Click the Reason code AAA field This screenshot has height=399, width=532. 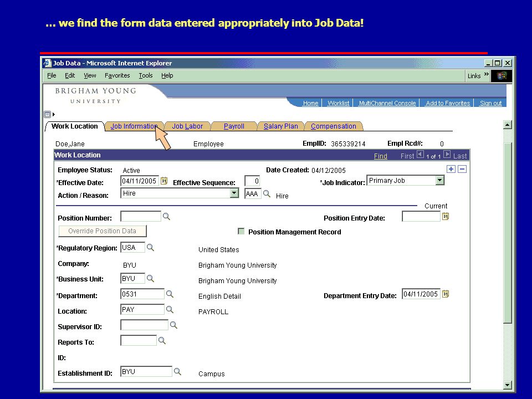[x=253, y=193]
